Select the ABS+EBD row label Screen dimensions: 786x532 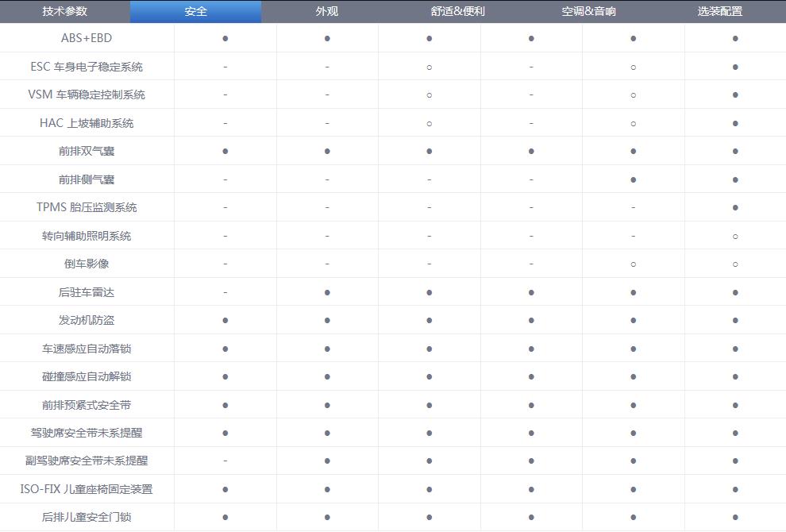(x=87, y=38)
